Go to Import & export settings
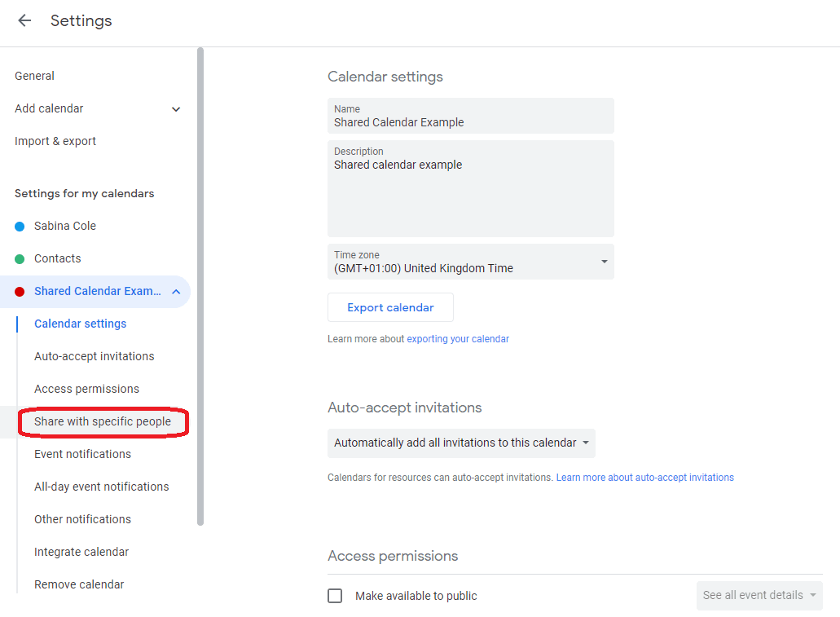 click(55, 141)
